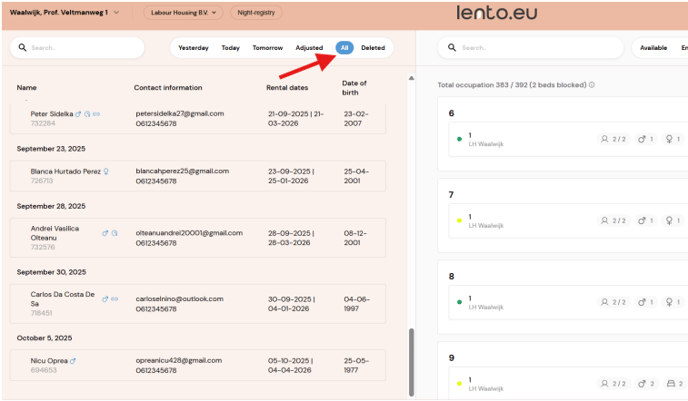Select the Available filter in the rooms panel
Image resolution: width=688 pixels, height=401 pixels.
coord(653,47)
